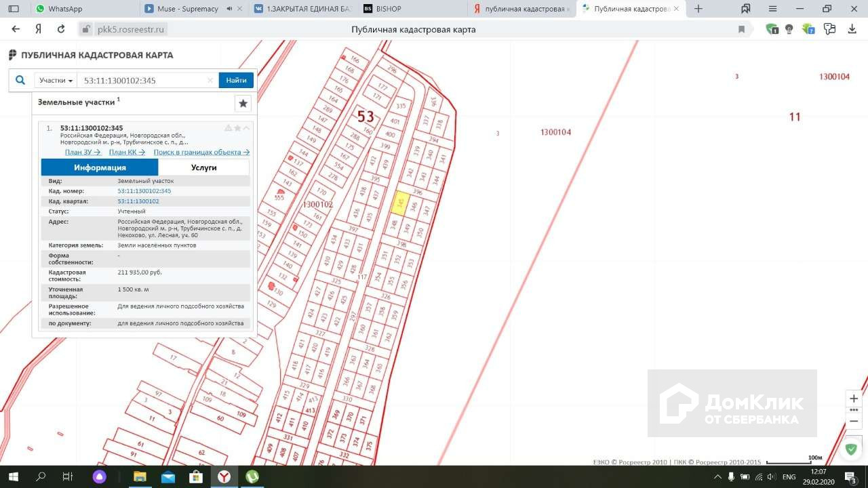Reload the current page
868x488 pixels.
[x=61, y=29]
